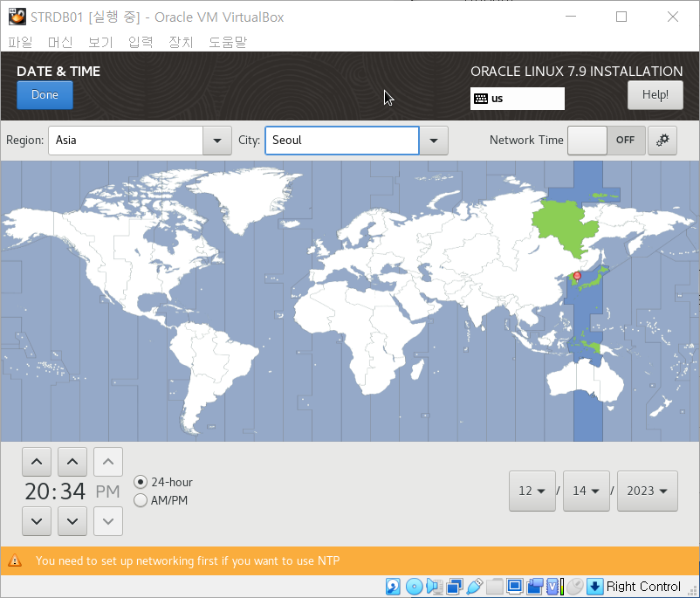Close the VirtualBox window
Image resolution: width=700 pixels, height=598 pixels.
tap(673, 17)
